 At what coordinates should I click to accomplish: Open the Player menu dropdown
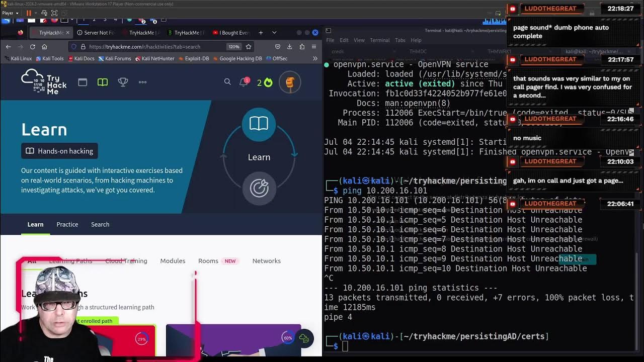10,13
